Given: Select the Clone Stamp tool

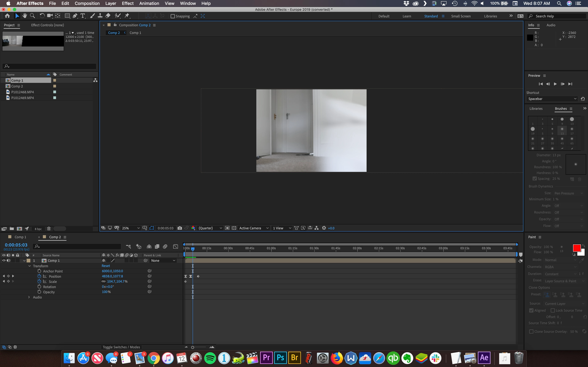Looking at the screenshot, I should pyautogui.click(x=100, y=16).
